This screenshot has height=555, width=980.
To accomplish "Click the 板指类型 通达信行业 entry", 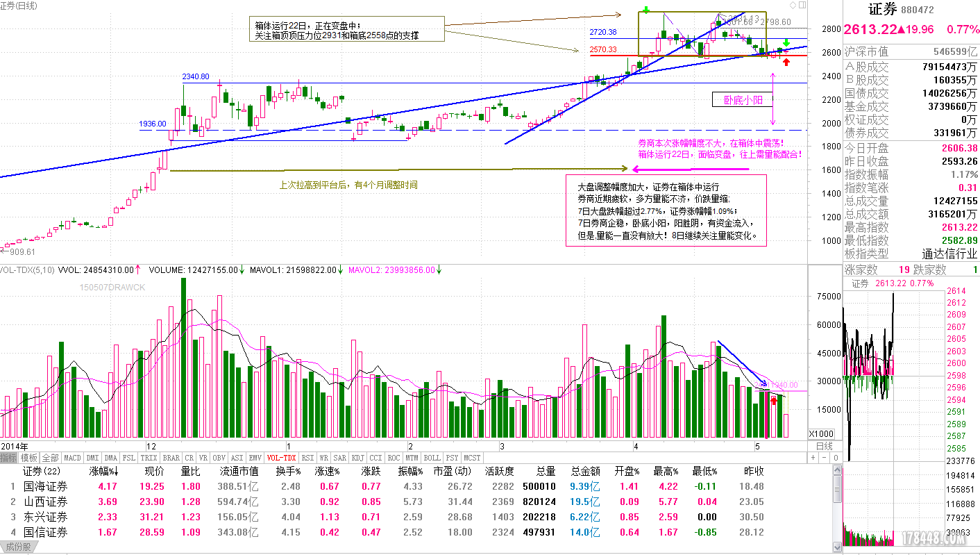I will coord(911,254).
